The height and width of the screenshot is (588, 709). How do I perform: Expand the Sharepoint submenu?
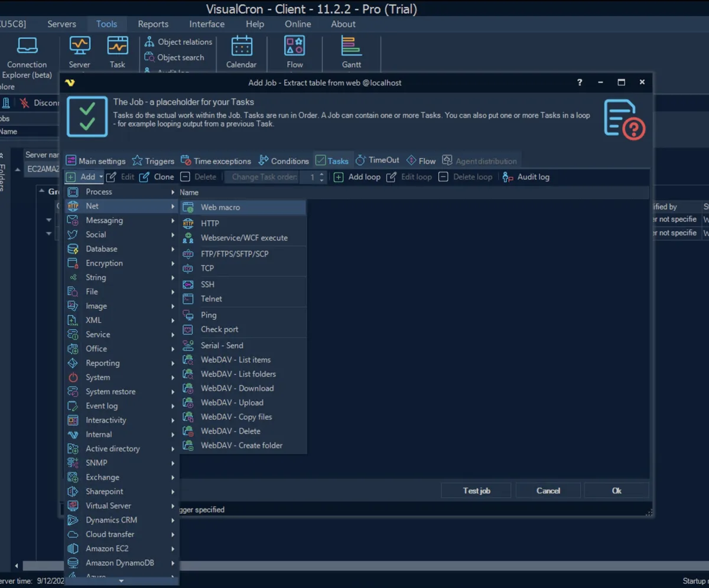pyautogui.click(x=122, y=491)
